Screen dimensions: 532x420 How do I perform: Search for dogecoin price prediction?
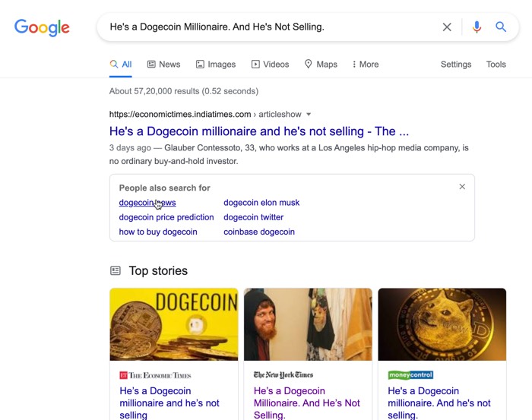coord(166,217)
